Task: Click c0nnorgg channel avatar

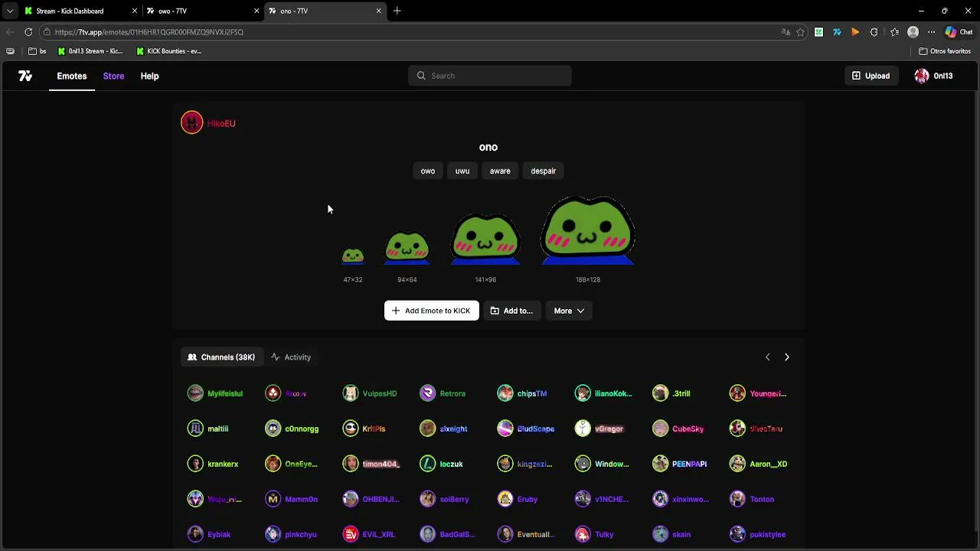Action: (x=273, y=429)
